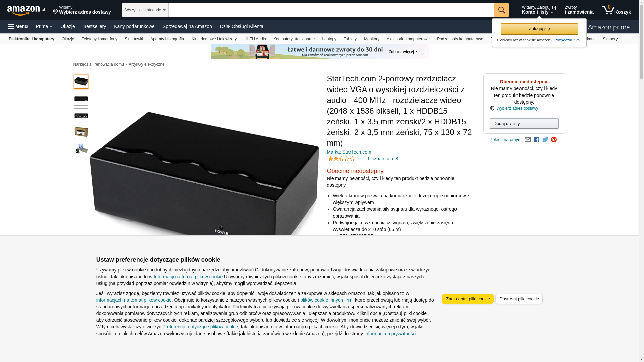Click Dostosuj pliki cookie button
Screen dimensions: 644x362
(x=519, y=299)
